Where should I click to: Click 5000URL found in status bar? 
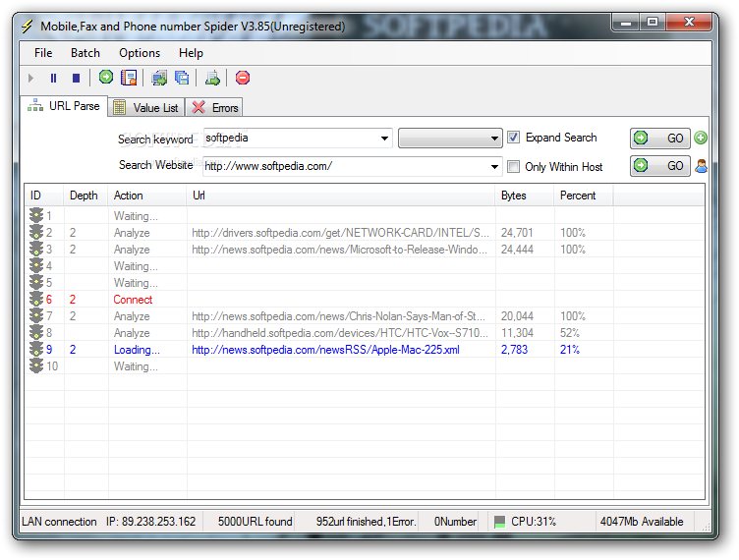point(255,522)
